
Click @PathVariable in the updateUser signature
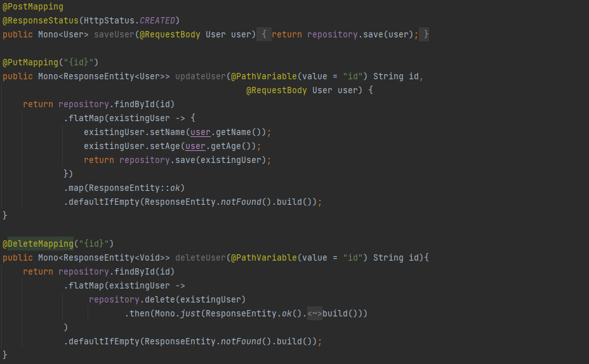tap(263, 77)
